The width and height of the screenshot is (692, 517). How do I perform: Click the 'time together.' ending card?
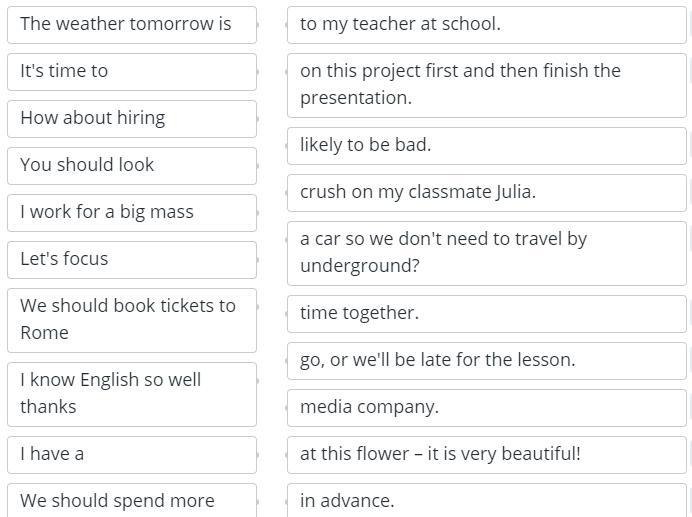pos(486,313)
